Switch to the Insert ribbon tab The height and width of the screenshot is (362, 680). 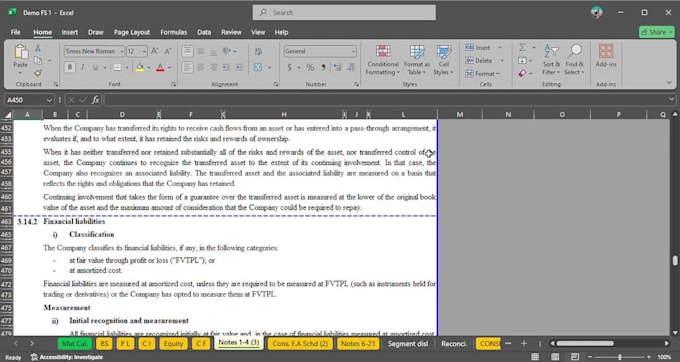[70, 32]
